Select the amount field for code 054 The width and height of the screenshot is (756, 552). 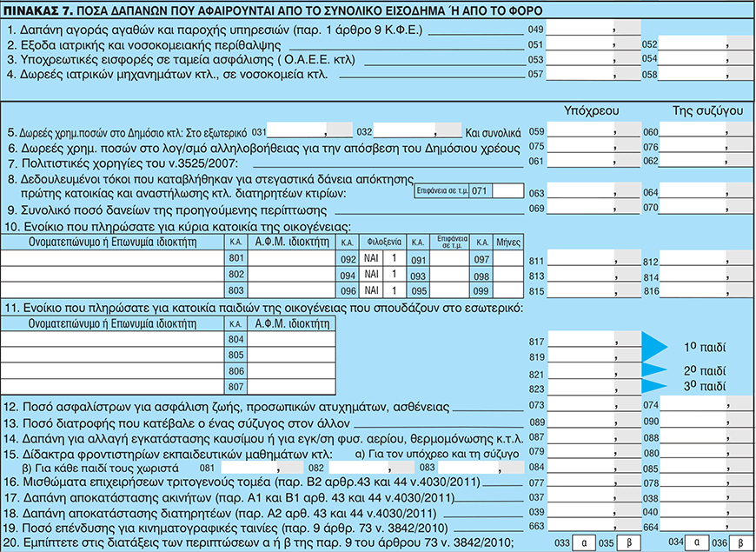(x=706, y=58)
